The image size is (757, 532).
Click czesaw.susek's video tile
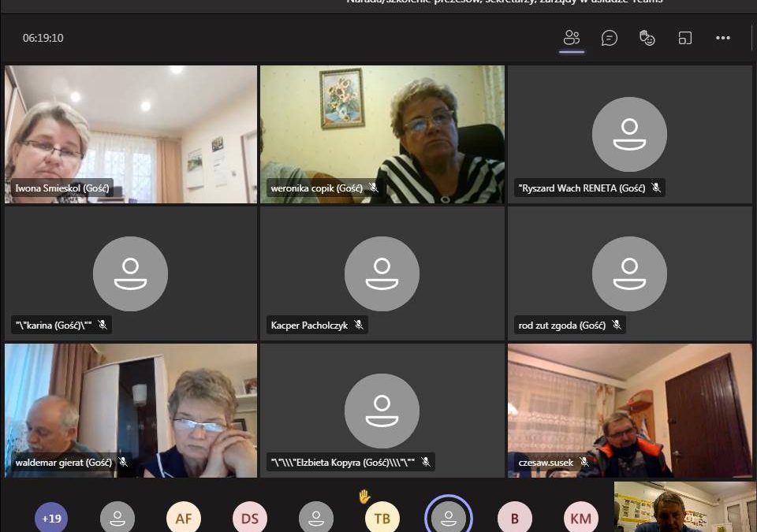tap(629, 411)
